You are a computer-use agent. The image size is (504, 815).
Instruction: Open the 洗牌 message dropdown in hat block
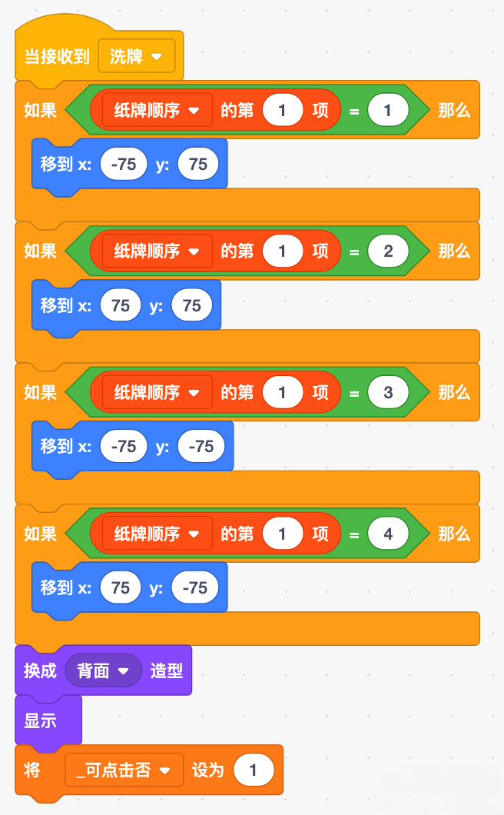[x=137, y=56]
